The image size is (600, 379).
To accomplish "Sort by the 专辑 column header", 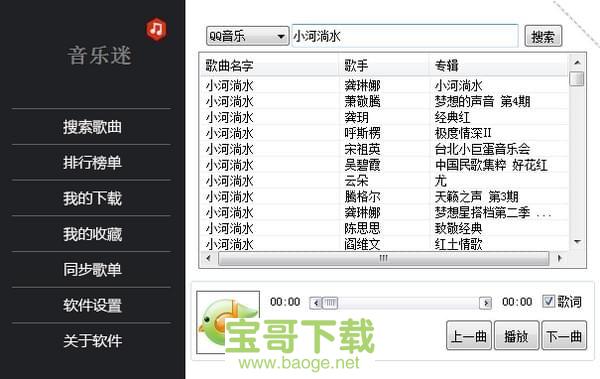I will (499, 65).
